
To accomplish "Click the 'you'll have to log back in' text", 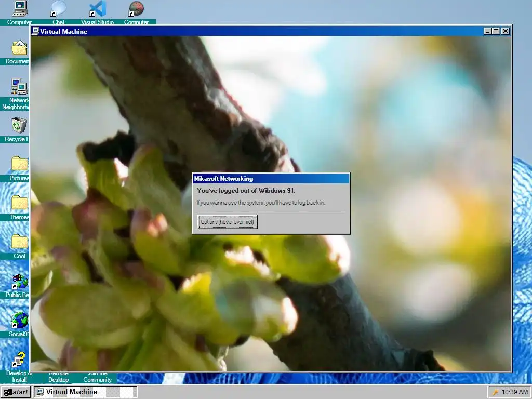I will 295,203.
